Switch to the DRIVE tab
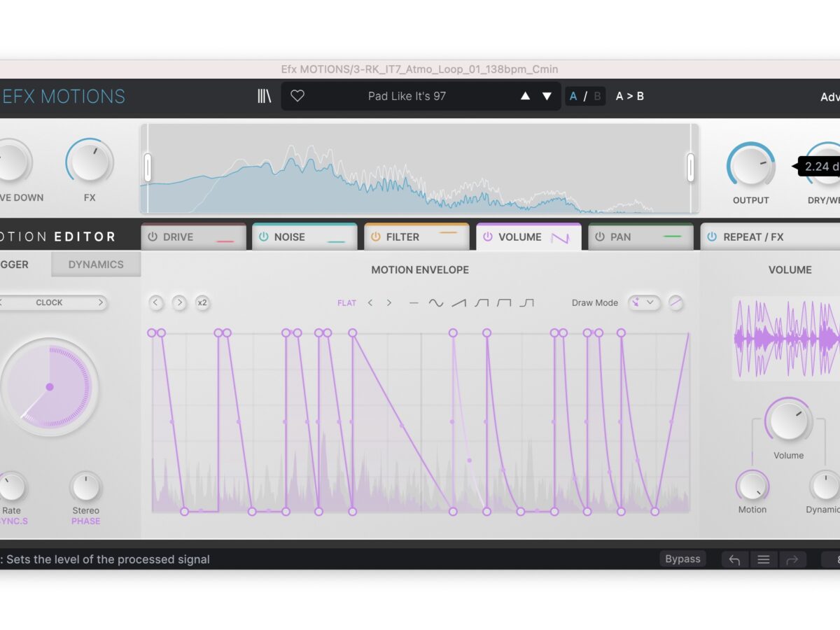The width and height of the screenshot is (840, 630). coord(193,237)
